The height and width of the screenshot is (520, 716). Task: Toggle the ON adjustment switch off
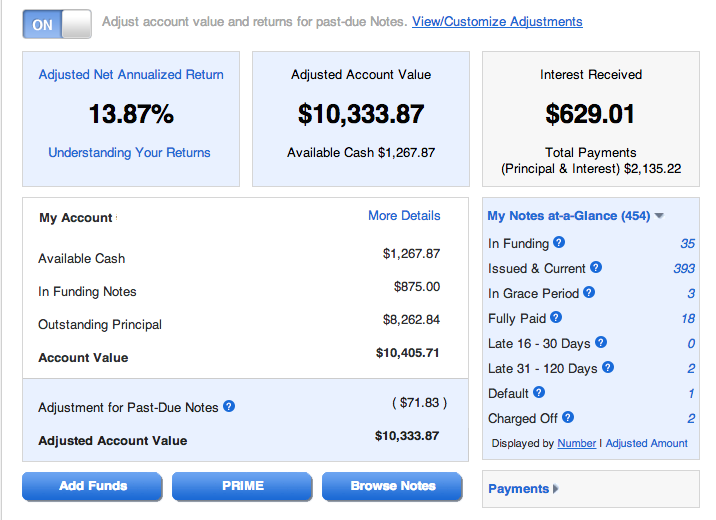57,24
